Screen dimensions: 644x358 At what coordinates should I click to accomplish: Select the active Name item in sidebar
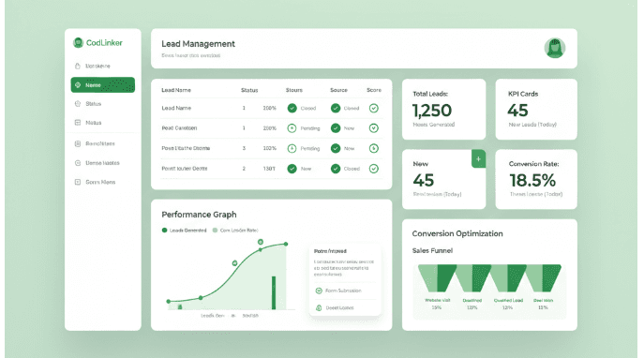click(x=103, y=85)
